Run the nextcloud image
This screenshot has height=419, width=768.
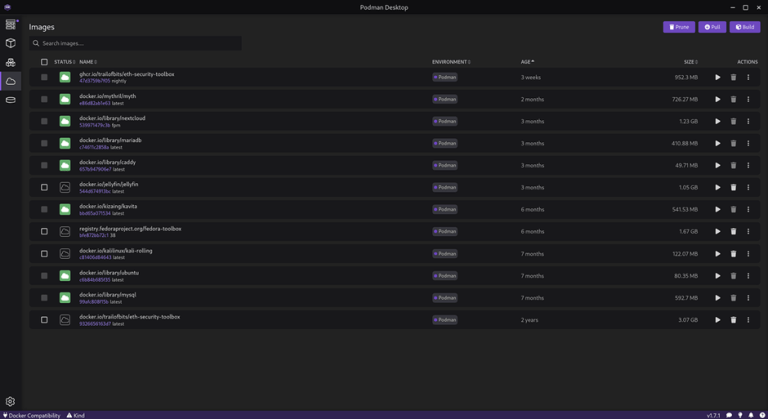pyautogui.click(x=717, y=121)
